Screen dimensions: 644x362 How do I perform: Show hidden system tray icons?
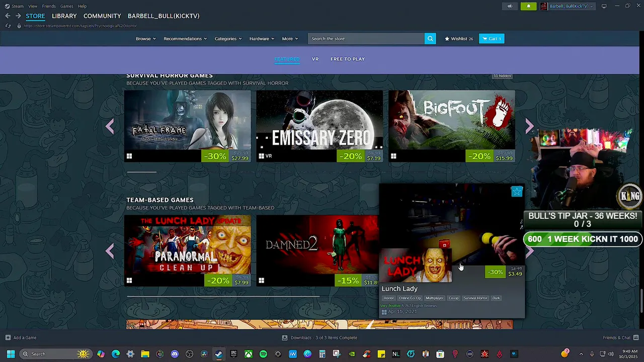[581, 354]
